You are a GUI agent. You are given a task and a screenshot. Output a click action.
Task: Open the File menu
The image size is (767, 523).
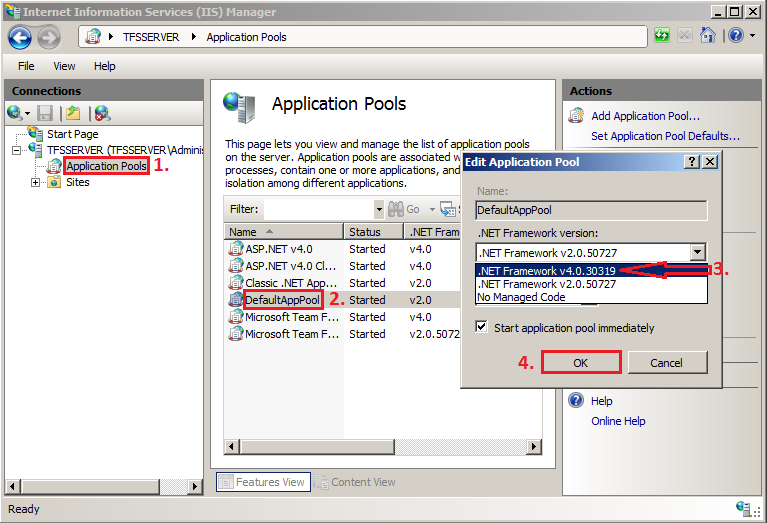26,66
